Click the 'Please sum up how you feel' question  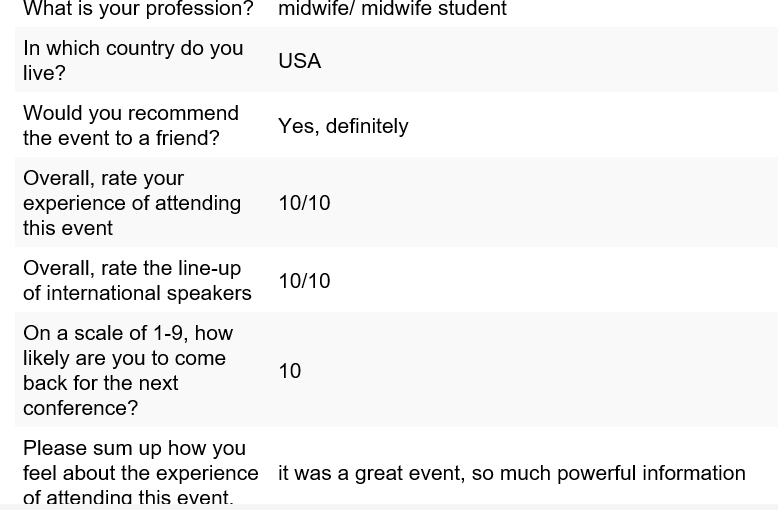[x=140, y=472]
